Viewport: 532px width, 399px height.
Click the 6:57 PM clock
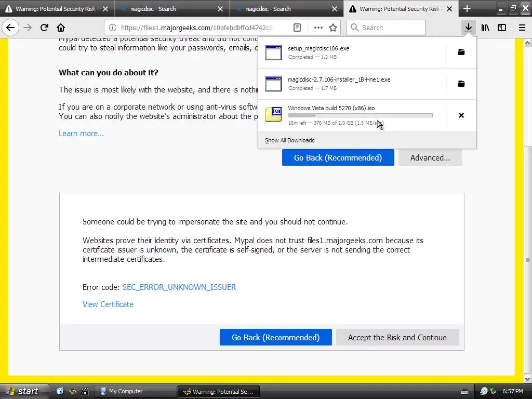click(513, 391)
